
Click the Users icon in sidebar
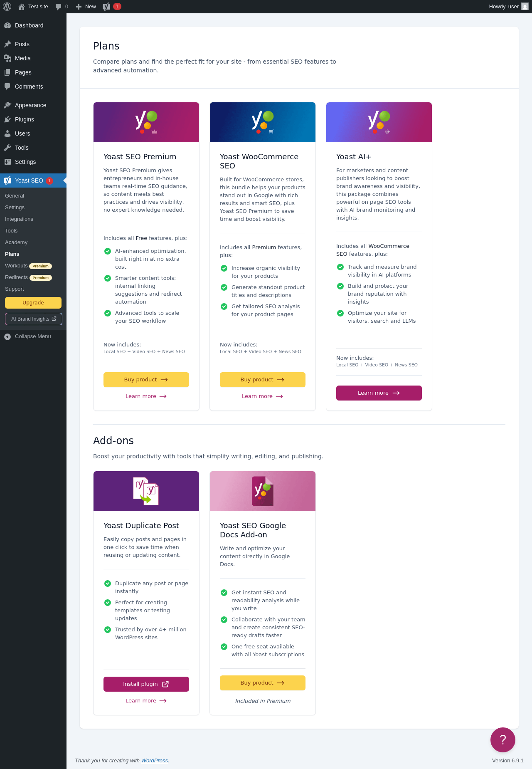(7, 134)
